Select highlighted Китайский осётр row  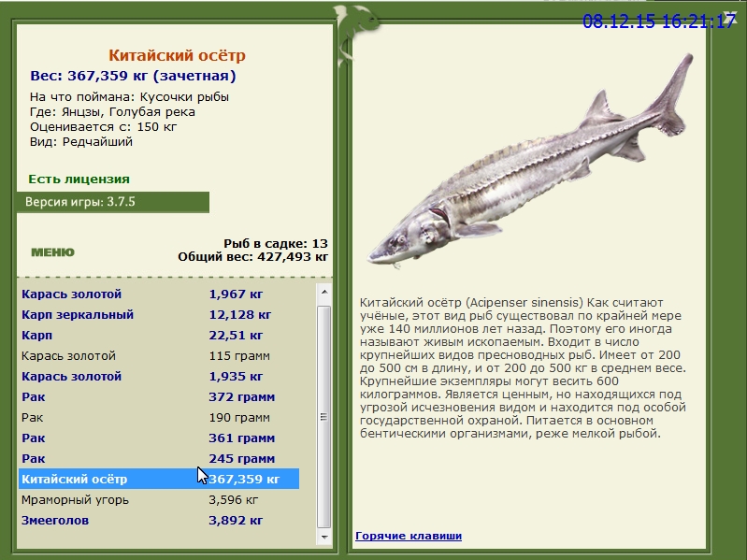tap(159, 479)
